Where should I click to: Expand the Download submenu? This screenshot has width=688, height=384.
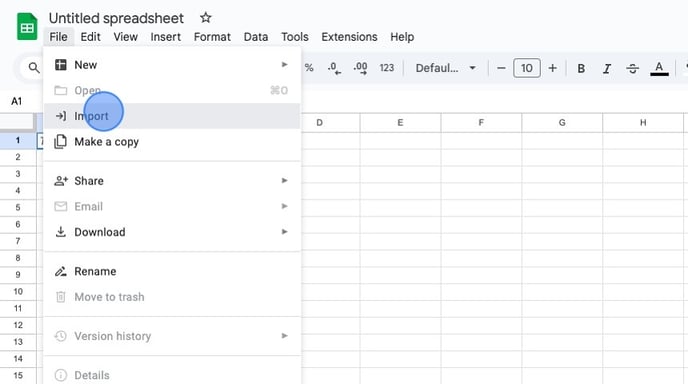click(172, 232)
